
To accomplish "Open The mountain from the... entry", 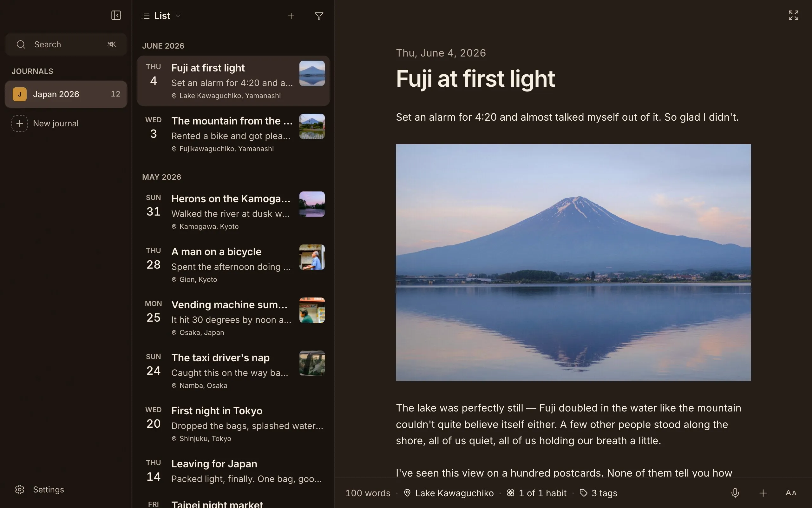I will [x=233, y=134].
